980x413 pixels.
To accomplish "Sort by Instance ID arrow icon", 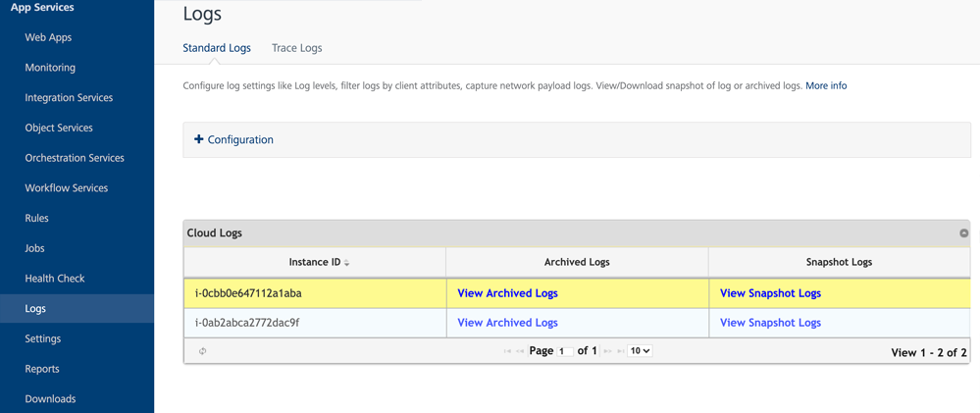I will point(347,263).
